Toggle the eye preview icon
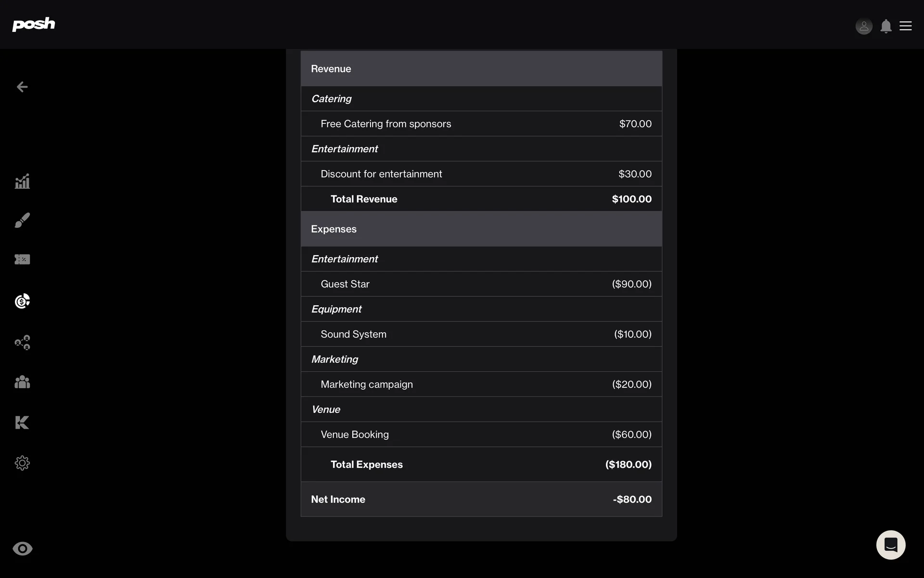Screen dimensions: 924x578 pyautogui.click(x=22, y=549)
